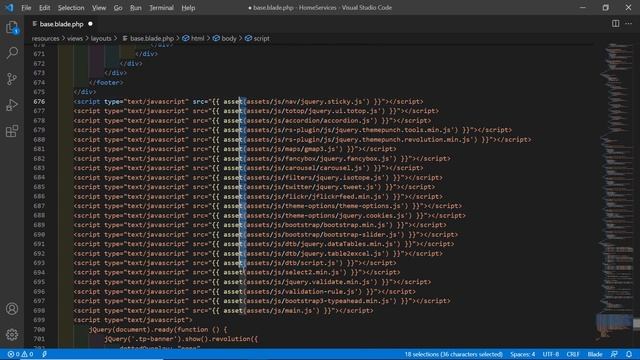Click the script breadcrumb symbol
This screenshot has width=640, height=360.
pos(257,38)
